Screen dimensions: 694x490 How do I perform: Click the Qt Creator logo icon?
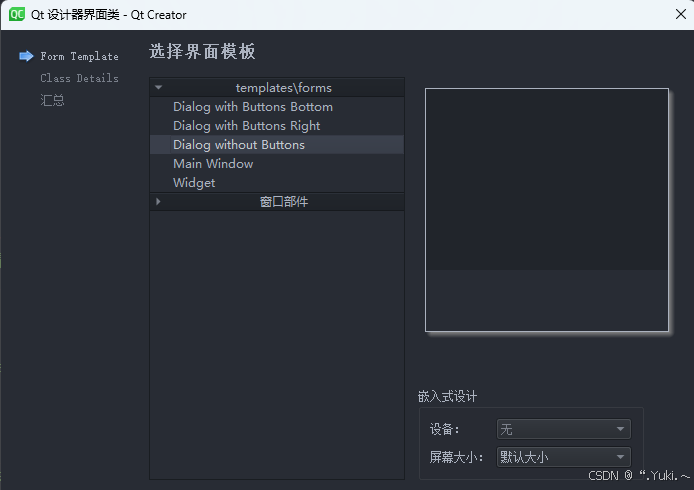coord(17,14)
